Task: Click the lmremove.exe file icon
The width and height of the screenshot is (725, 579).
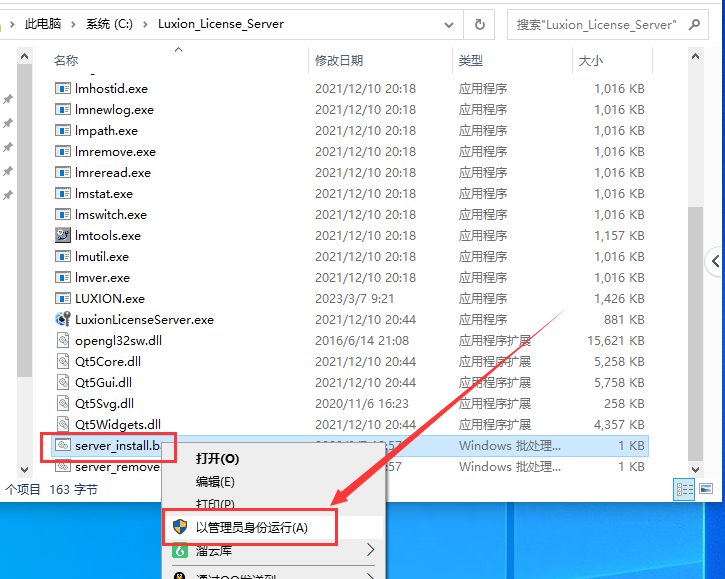Action: pyautogui.click(x=62, y=152)
